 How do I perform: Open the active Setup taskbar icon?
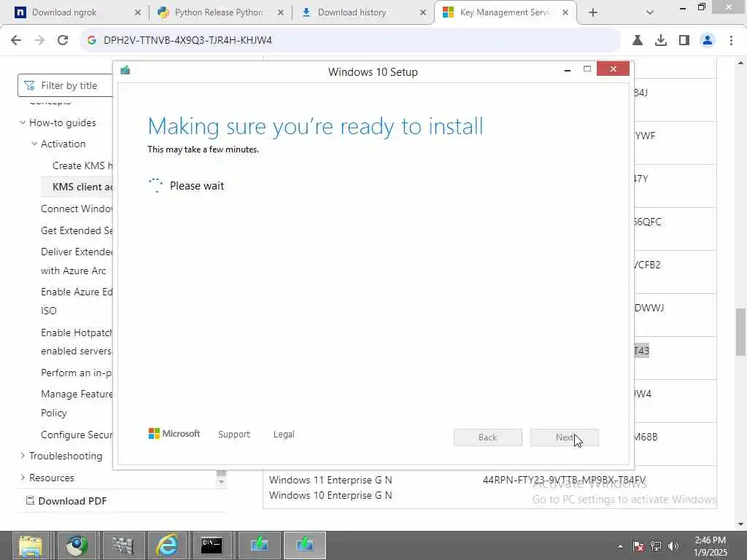coord(305,545)
